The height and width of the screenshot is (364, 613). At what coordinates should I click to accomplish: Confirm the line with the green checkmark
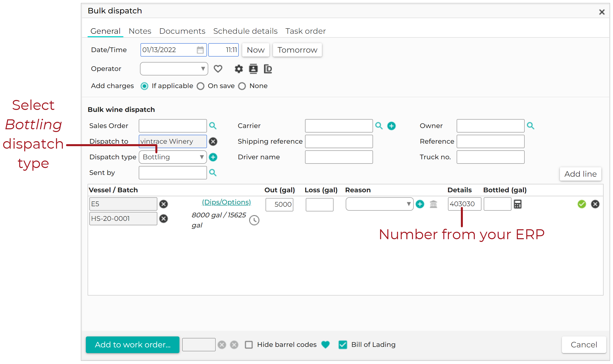[x=581, y=204]
